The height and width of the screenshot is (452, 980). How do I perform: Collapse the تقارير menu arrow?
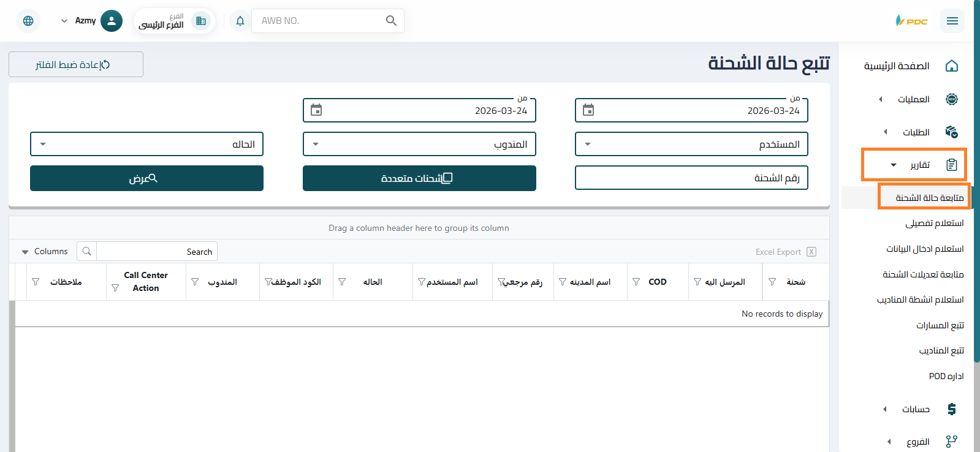pos(894,165)
